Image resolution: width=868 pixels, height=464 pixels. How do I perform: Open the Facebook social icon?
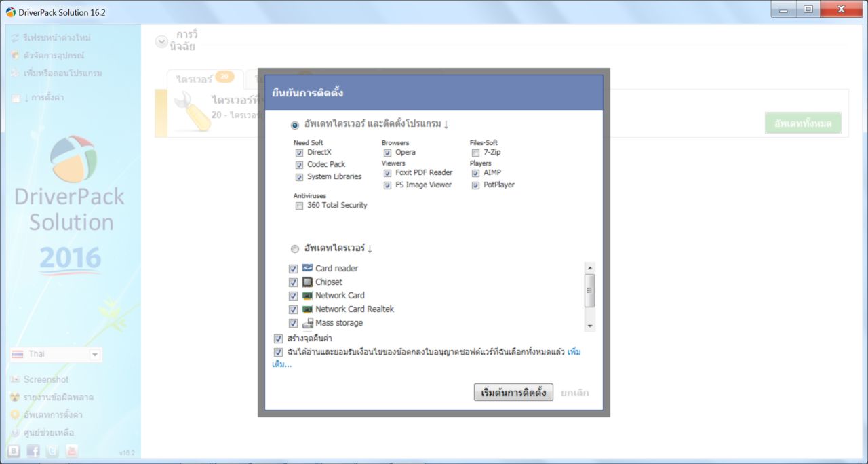[x=33, y=450]
